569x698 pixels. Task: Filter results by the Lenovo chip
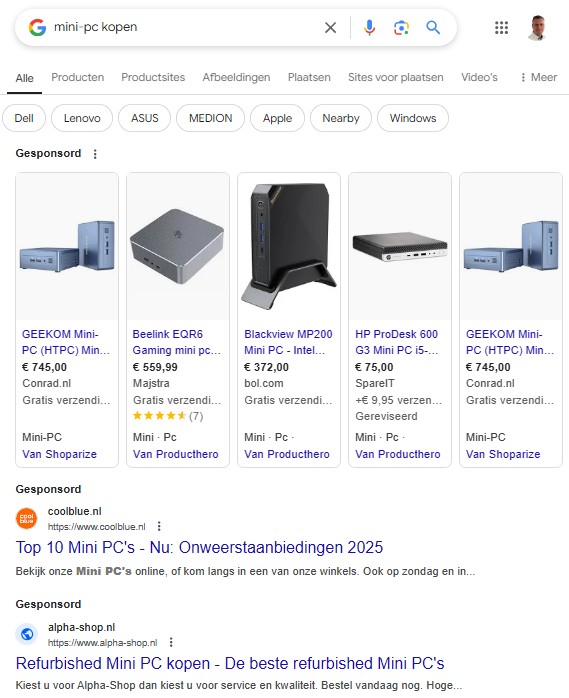(x=82, y=118)
